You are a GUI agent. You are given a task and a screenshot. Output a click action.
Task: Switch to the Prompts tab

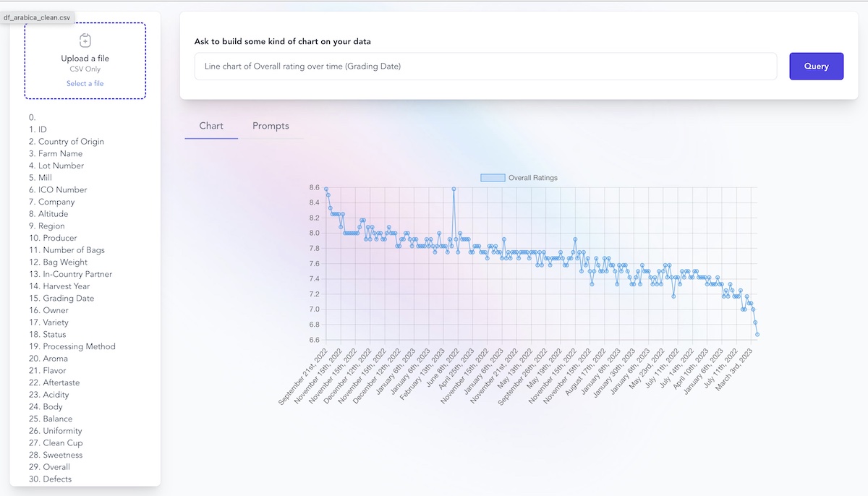[x=271, y=126]
